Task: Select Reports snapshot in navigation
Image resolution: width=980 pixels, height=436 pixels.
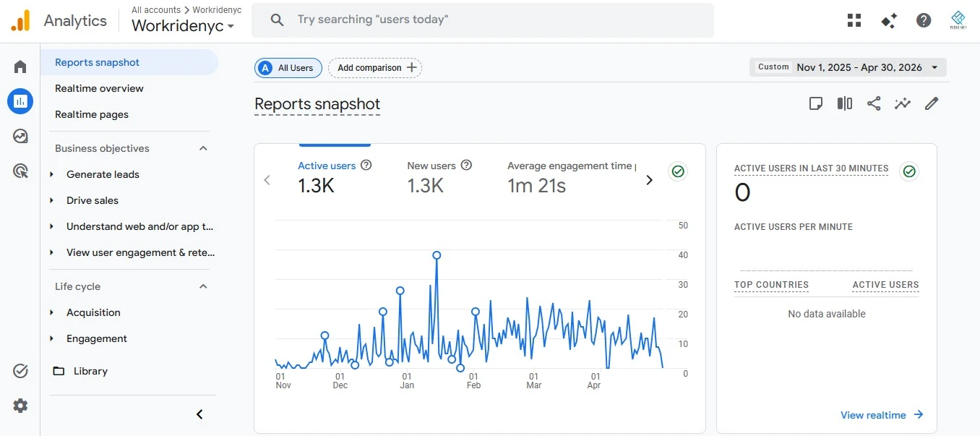Action: tap(129, 62)
